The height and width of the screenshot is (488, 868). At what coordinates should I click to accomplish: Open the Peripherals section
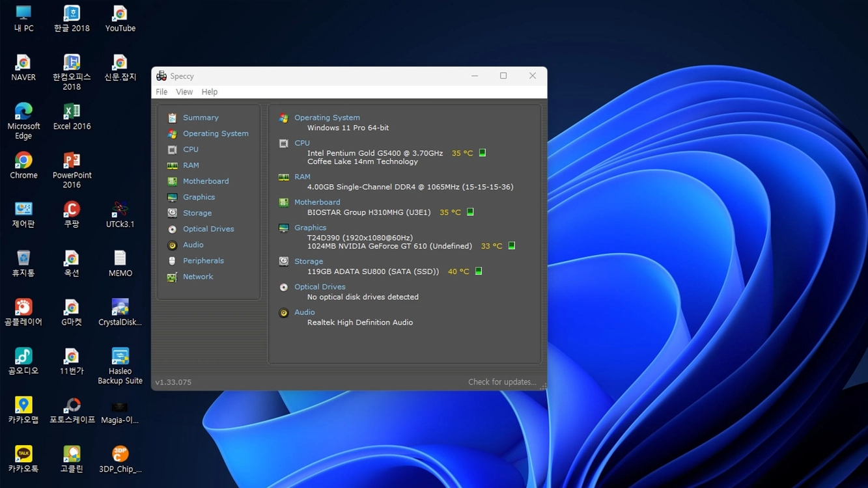(x=203, y=261)
